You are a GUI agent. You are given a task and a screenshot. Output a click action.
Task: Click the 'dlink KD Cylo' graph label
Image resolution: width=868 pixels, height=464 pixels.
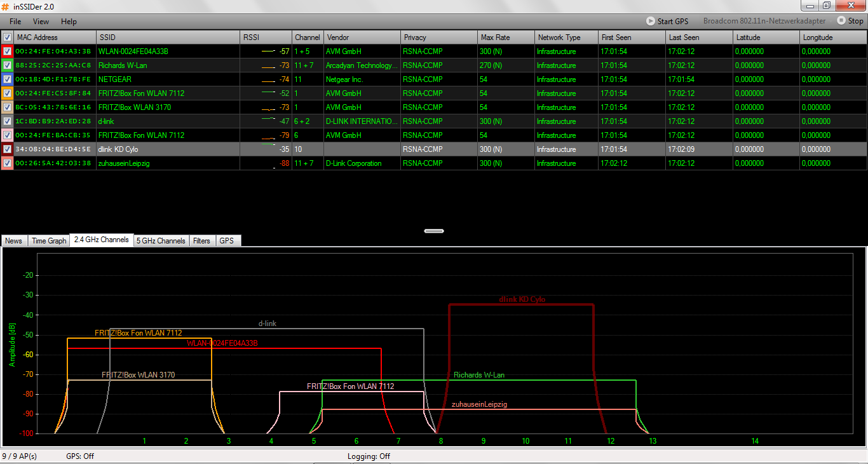coord(522,299)
